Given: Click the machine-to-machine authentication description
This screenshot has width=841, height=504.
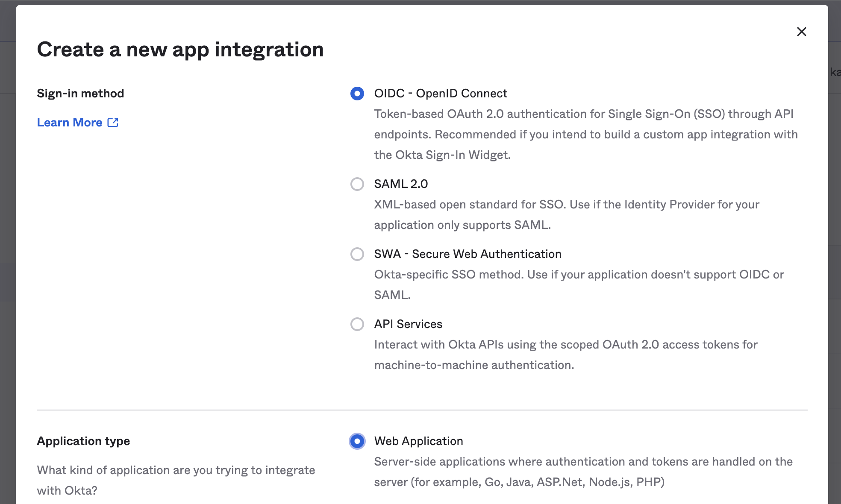Looking at the screenshot, I should (565, 355).
